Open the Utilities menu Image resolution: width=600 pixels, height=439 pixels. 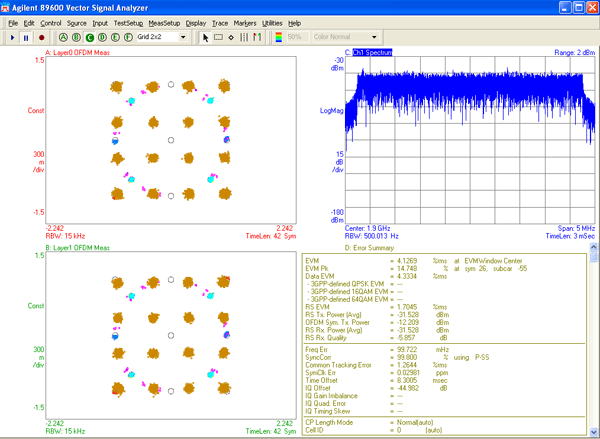(272, 23)
